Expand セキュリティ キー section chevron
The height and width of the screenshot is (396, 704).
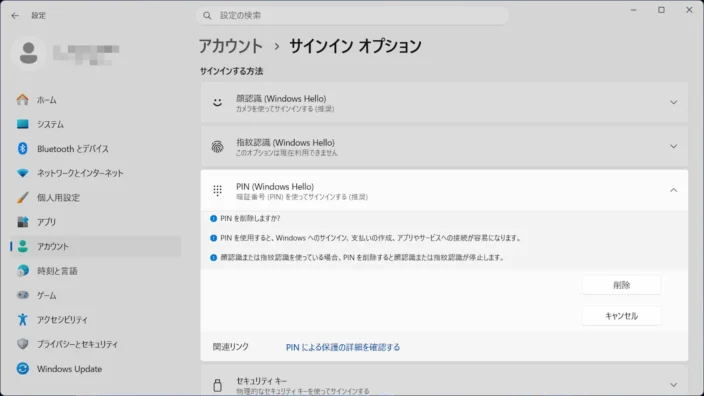(673, 385)
